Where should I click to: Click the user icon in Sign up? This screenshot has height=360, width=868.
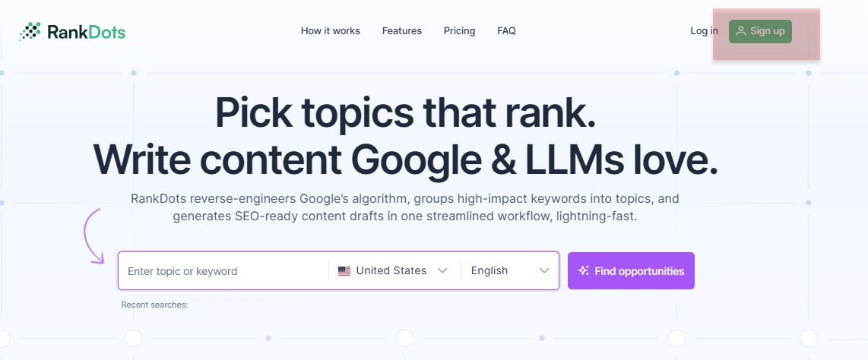tap(741, 31)
